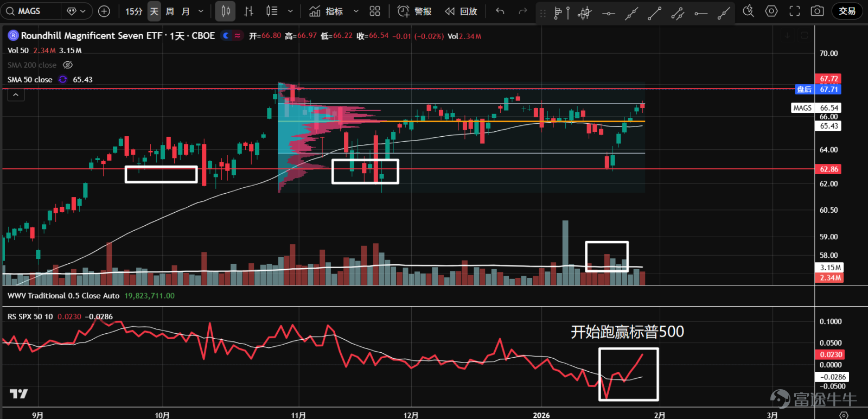Expand the timeframe interval dropdown arrow

point(201,11)
